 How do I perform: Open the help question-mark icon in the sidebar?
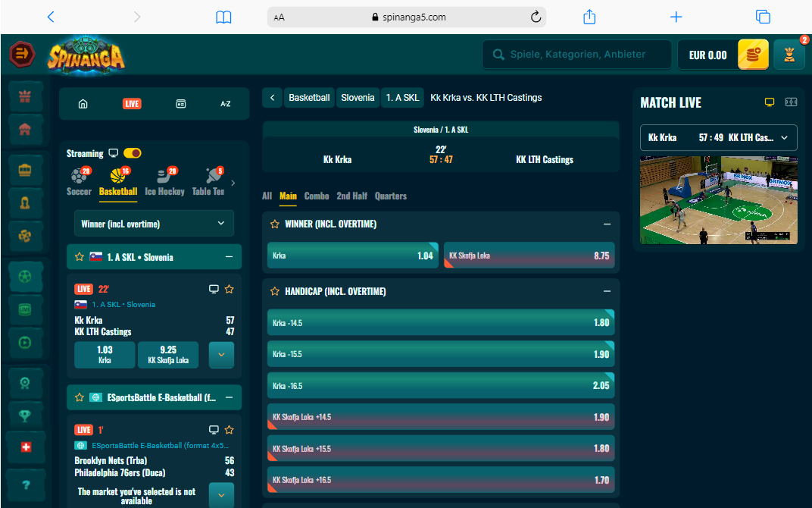point(26,484)
